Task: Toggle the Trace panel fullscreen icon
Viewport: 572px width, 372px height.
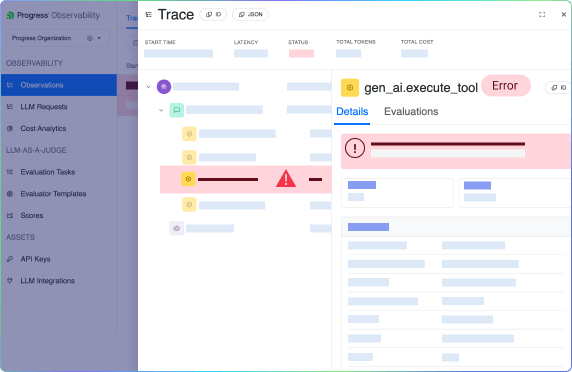Action: (542, 15)
